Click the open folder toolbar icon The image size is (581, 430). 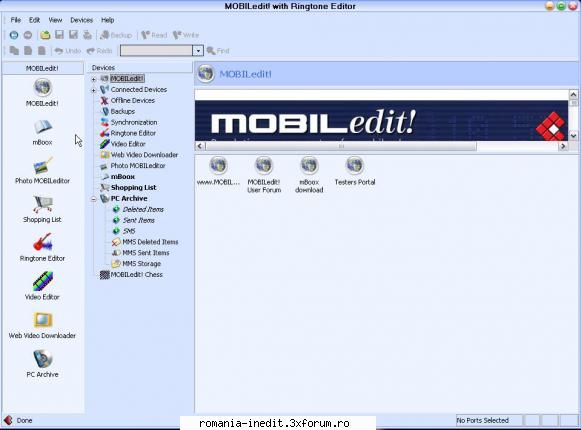click(x=45, y=35)
